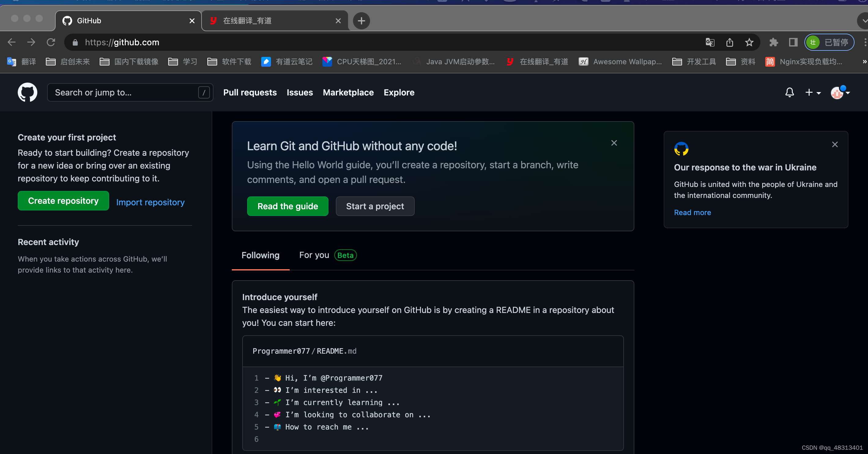This screenshot has width=868, height=454.
Task: Toggle the browser side panel icon
Action: pos(793,42)
